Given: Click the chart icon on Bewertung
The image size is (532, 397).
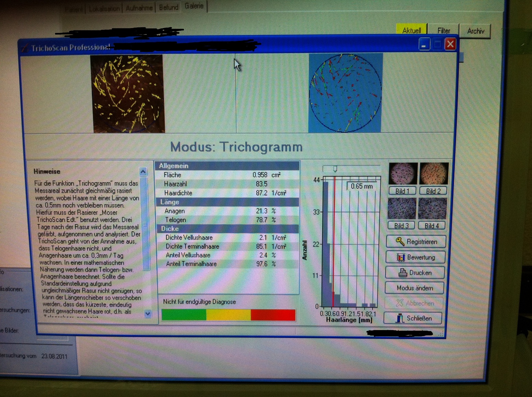Looking at the screenshot, I should click(x=400, y=257).
